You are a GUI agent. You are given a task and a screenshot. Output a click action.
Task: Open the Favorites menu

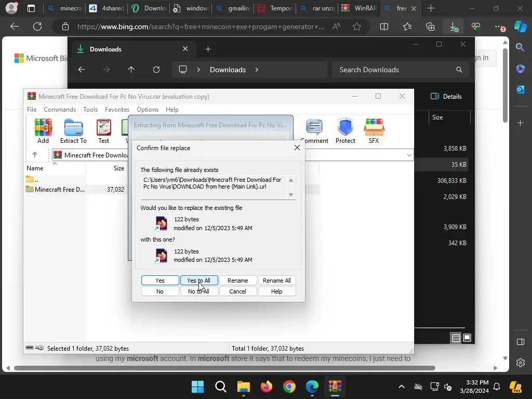117,110
